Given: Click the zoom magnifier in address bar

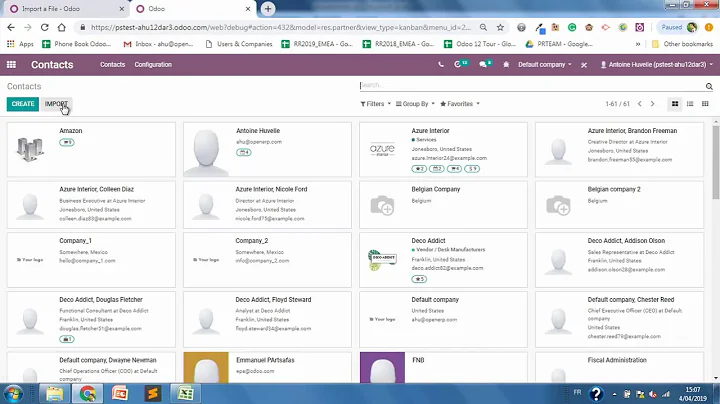Looking at the screenshot, I should (483, 28).
